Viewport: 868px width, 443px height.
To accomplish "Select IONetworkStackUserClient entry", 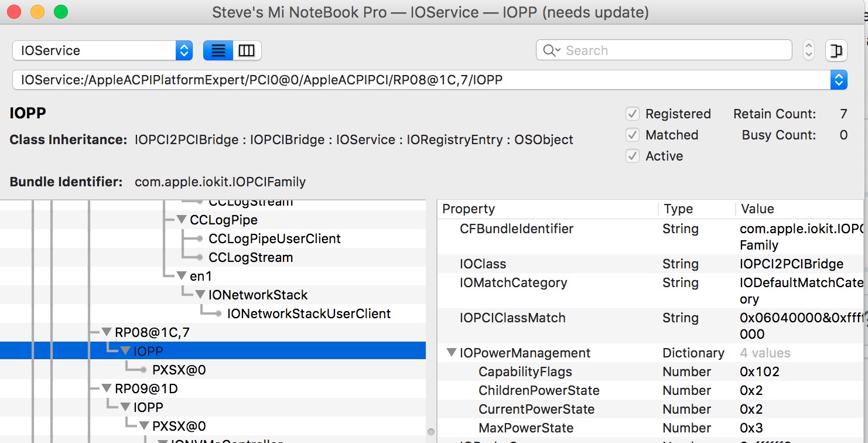I will 309,313.
